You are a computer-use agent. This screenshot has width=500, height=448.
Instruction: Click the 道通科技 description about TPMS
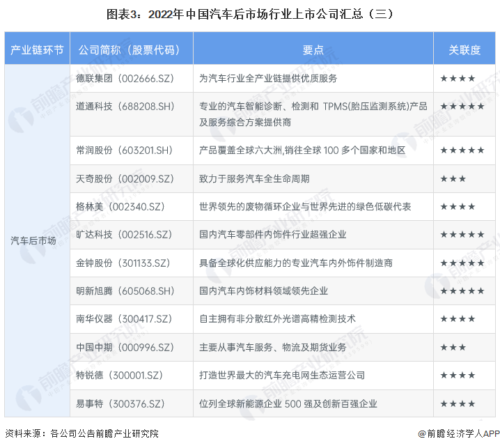[x=313, y=114]
